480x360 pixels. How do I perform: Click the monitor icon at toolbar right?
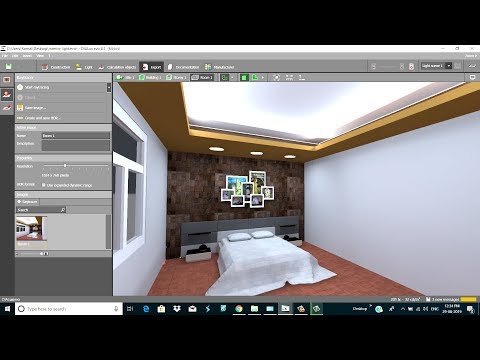(472, 77)
